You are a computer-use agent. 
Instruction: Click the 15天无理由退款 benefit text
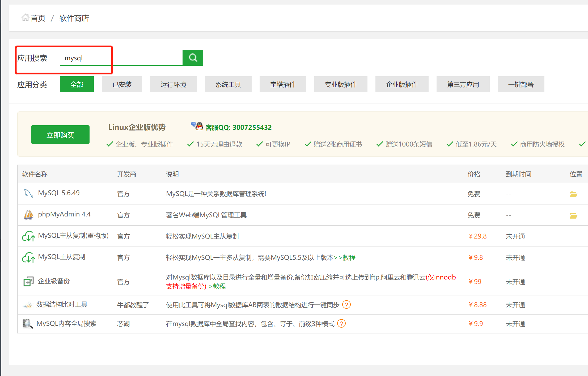click(x=219, y=144)
